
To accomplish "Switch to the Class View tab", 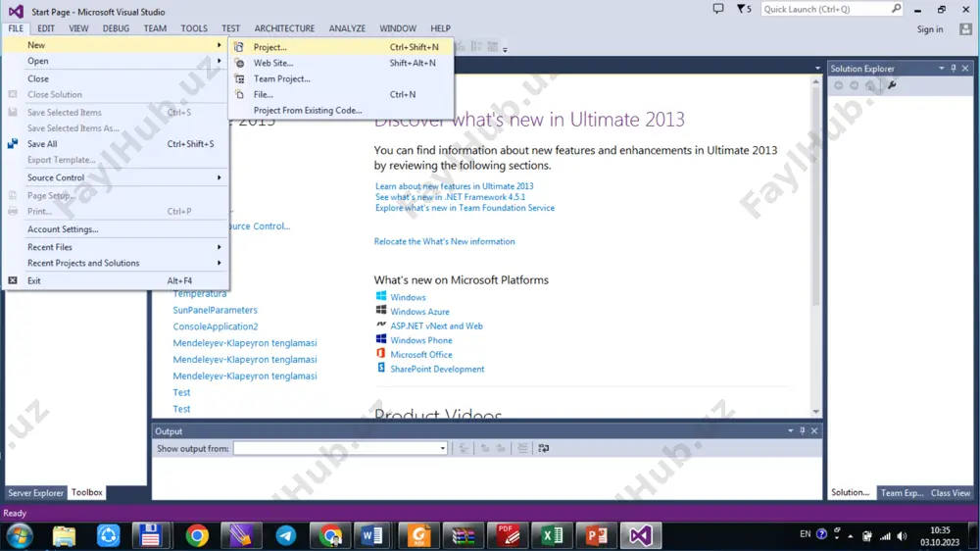I will pyautogui.click(x=950, y=493).
